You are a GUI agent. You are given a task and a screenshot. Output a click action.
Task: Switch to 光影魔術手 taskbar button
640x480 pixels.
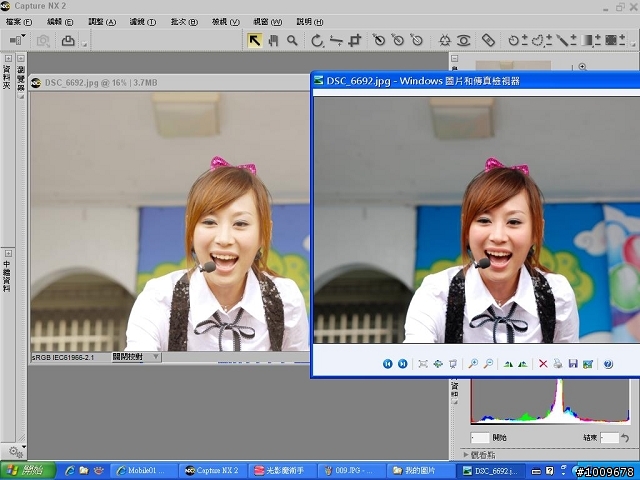(282, 471)
